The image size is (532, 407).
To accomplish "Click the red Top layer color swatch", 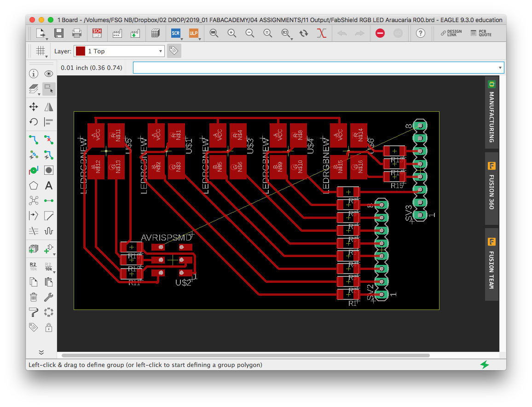I will pyautogui.click(x=81, y=51).
